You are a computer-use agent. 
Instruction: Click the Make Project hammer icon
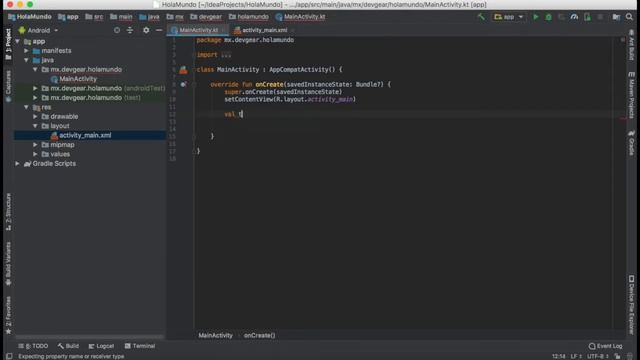[x=482, y=17]
